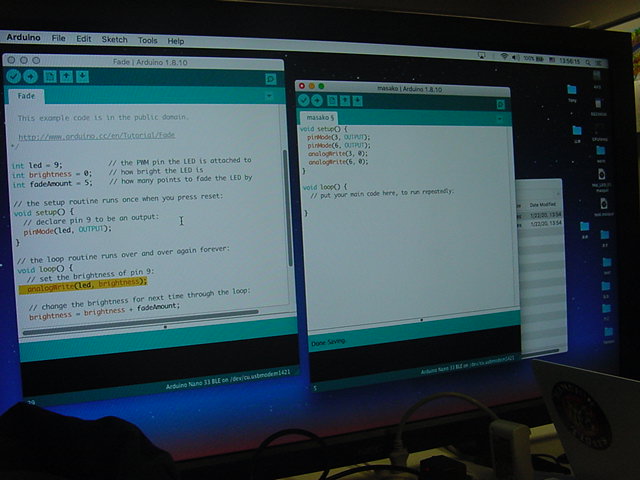Click comment 'This example code is in the public domain'
The image size is (640, 480).
pos(103,118)
